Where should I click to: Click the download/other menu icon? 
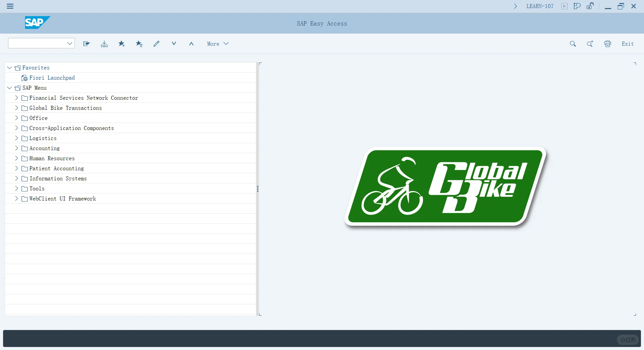click(104, 44)
